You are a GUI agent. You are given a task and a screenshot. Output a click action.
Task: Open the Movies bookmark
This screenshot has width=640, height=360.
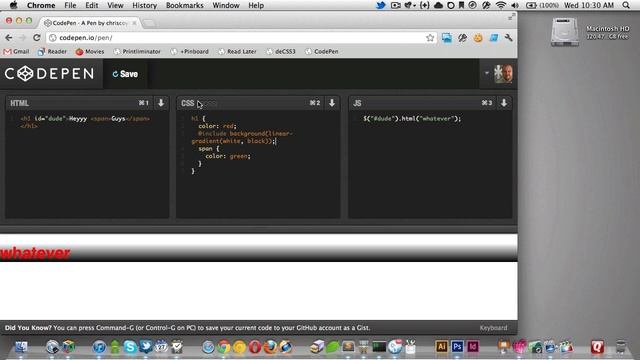click(x=90, y=51)
